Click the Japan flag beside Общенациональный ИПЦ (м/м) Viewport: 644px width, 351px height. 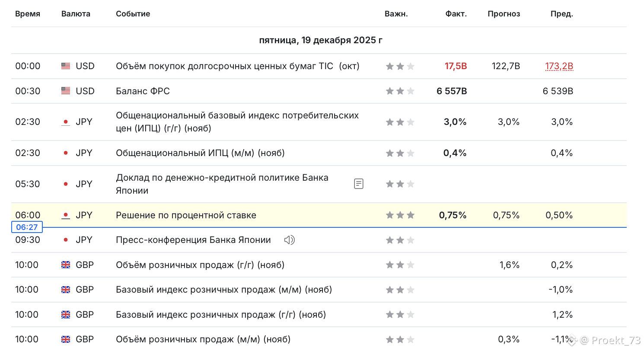[x=66, y=153]
